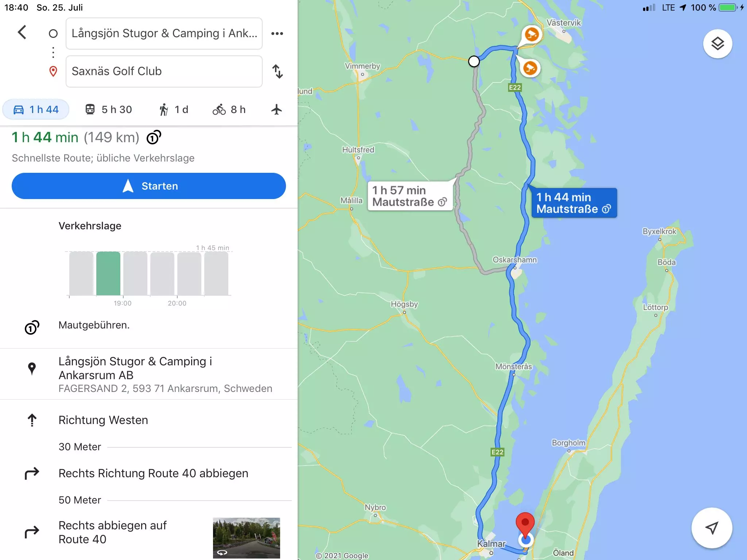This screenshot has width=747, height=560.
Task: Choose cycling mode 8 h
Action: [229, 109]
